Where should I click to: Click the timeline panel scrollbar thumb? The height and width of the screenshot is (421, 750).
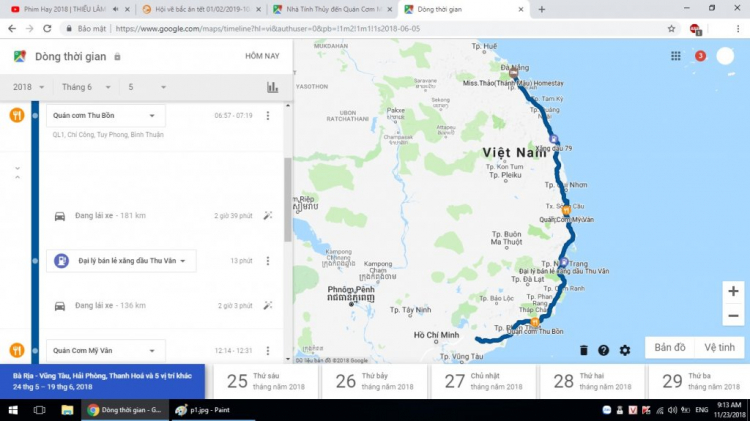click(x=287, y=200)
